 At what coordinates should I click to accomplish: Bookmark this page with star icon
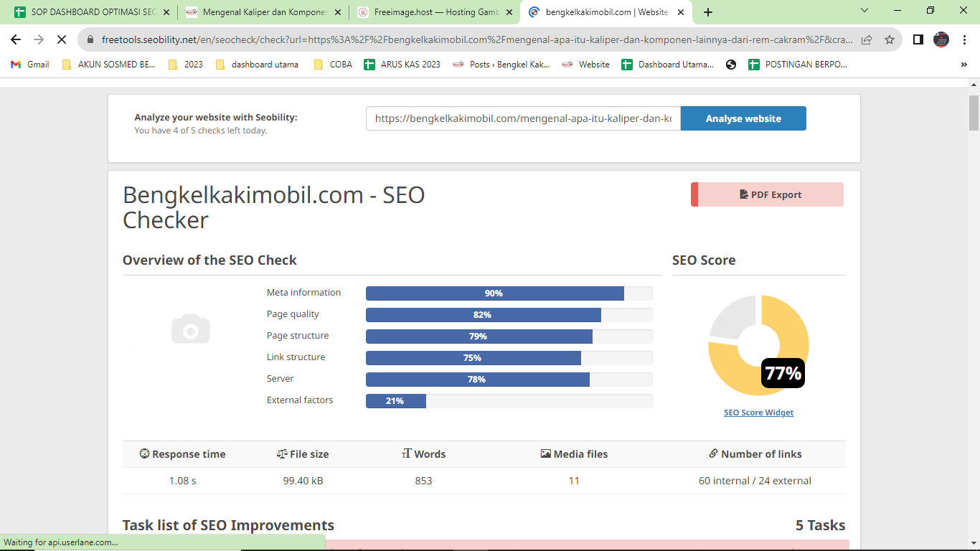tap(890, 40)
